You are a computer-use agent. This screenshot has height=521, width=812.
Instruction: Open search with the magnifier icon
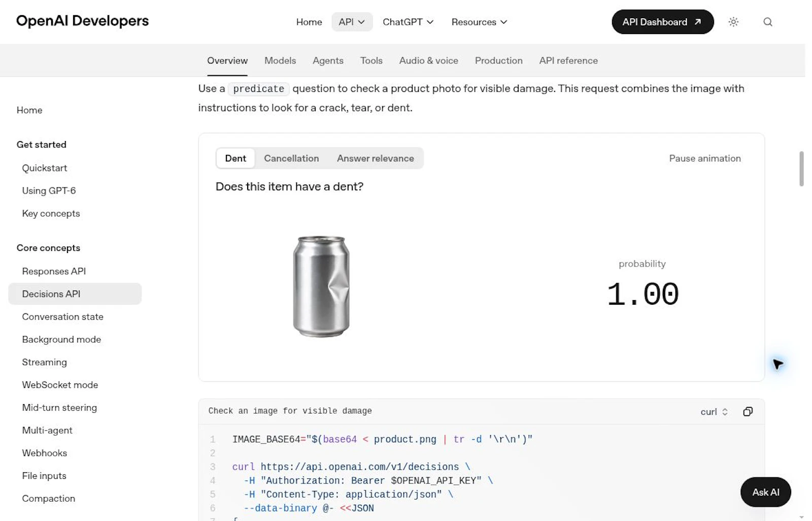point(767,22)
